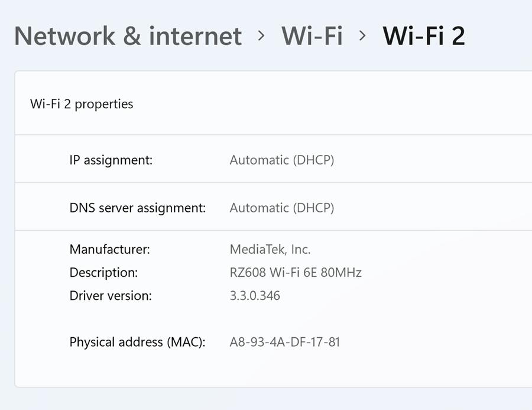Click the Physical address (MAC) label

[x=137, y=342]
